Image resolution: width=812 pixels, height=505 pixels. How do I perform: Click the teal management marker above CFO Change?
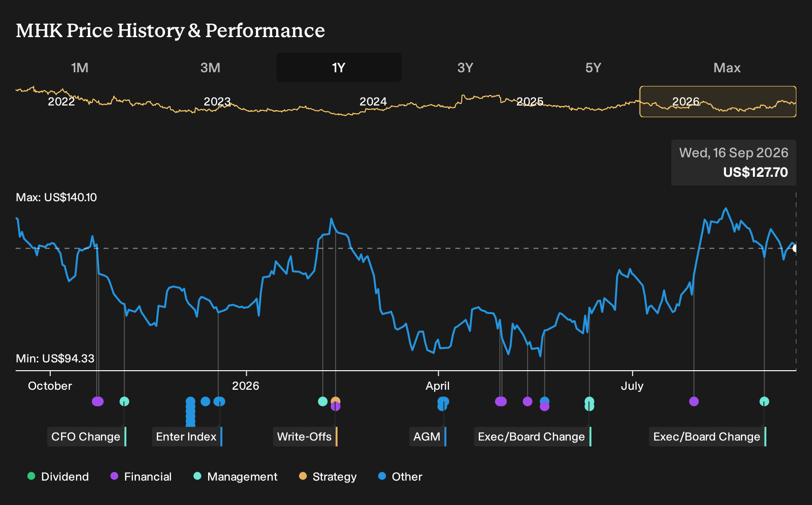pos(124,401)
